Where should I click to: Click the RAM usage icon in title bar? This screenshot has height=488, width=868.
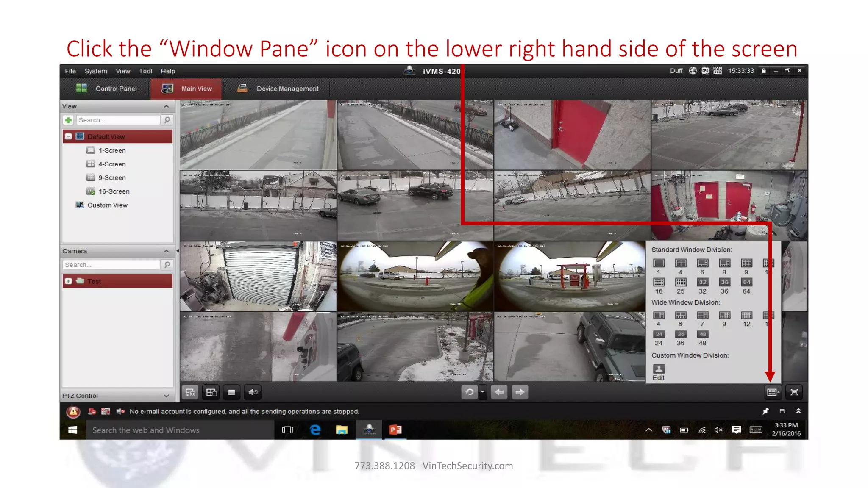coord(718,71)
